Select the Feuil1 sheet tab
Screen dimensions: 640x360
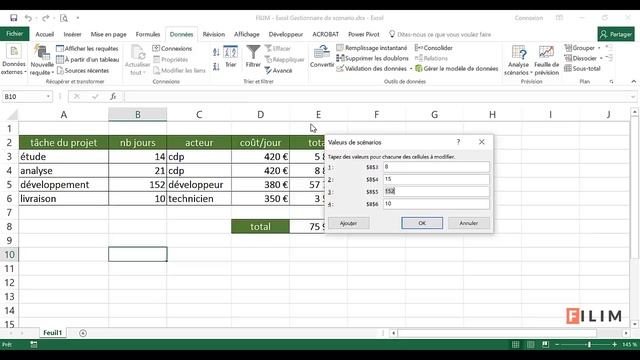(53, 333)
